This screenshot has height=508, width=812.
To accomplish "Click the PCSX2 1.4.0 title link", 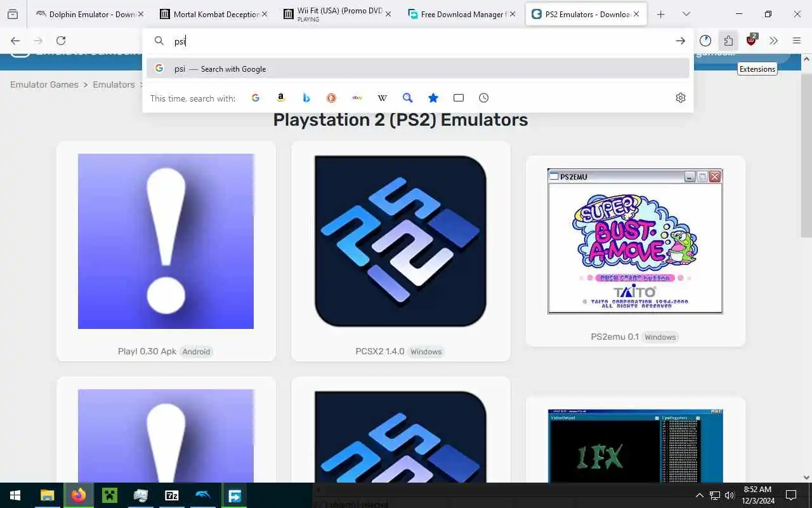I will coord(380,351).
